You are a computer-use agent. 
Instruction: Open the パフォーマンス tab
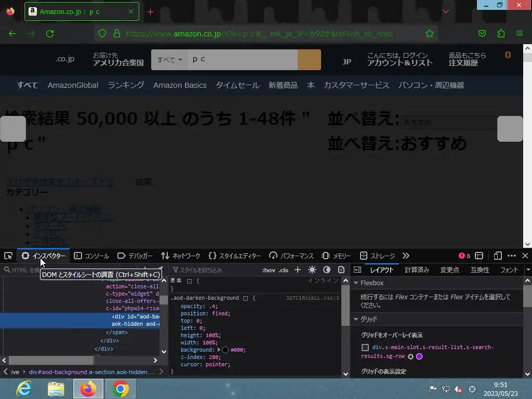[291, 256]
